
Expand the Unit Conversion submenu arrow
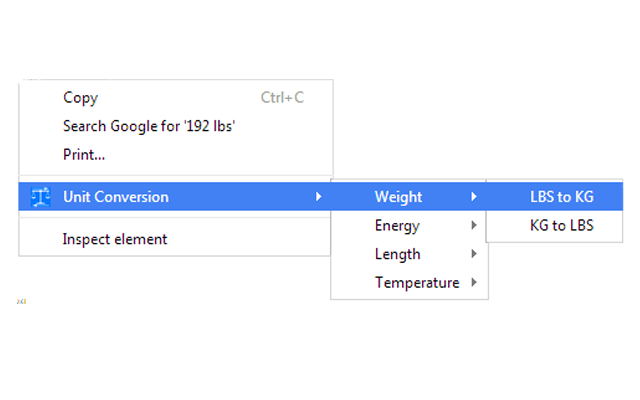[318, 197]
